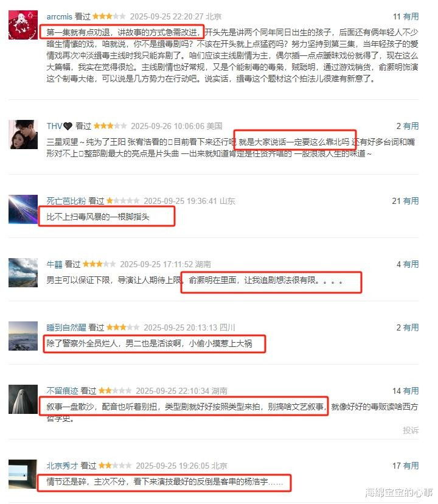Visit 睡到自然醒 username link
Image resolution: width=438 pixels, height=504 pixels.
[66, 327]
